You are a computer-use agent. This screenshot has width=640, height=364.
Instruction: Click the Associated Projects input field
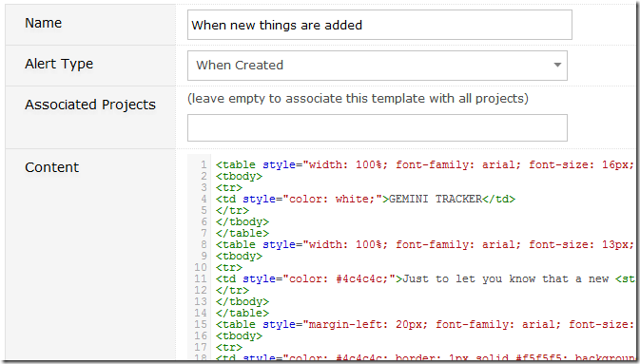pyautogui.click(x=378, y=127)
